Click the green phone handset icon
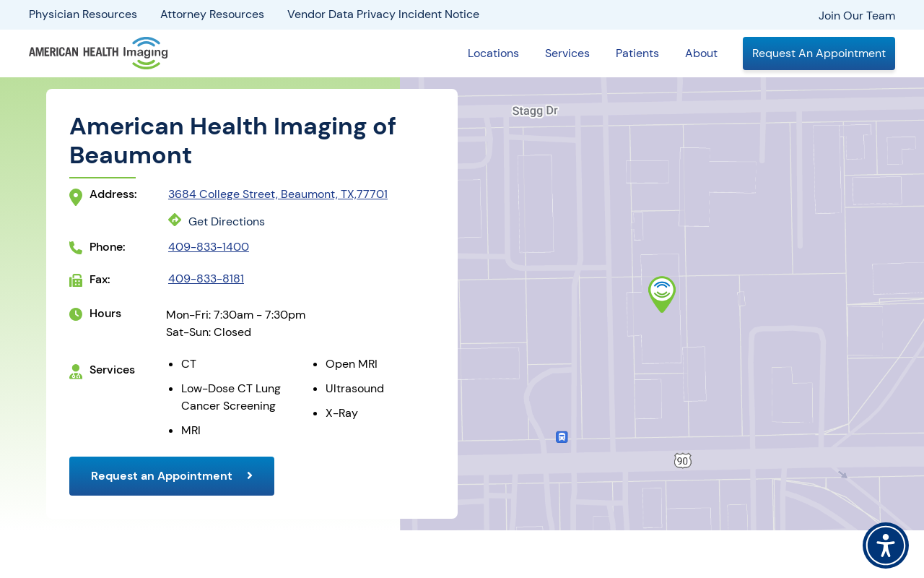Image resolution: width=924 pixels, height=578 pixels. click(76, 248)
